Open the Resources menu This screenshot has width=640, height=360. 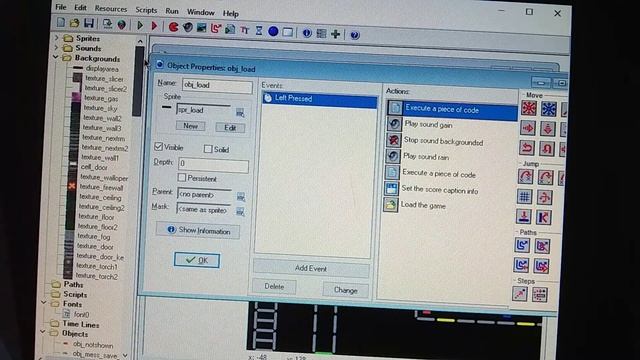click(x=111, y=9)
